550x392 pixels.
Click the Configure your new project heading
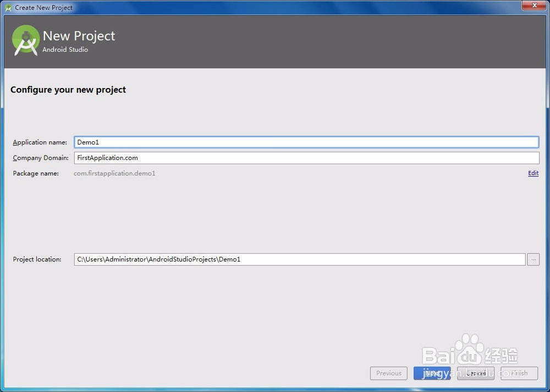[x=68, y=90]
